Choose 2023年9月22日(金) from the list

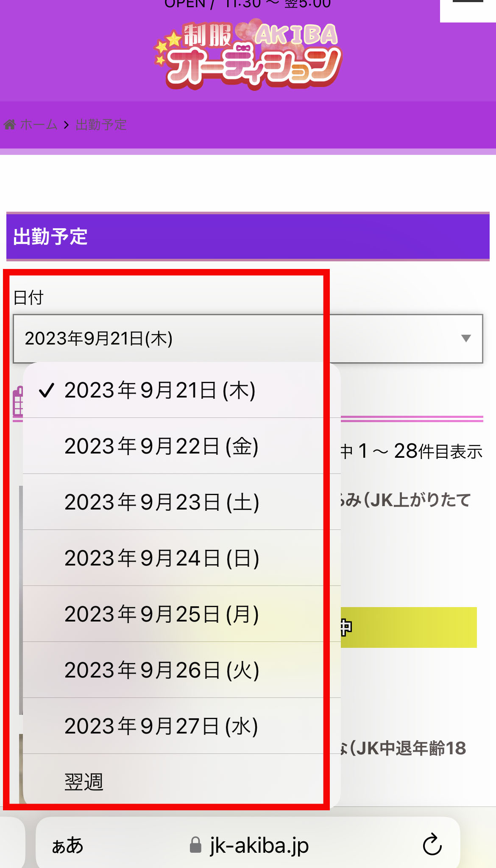[x=182, y=446]
